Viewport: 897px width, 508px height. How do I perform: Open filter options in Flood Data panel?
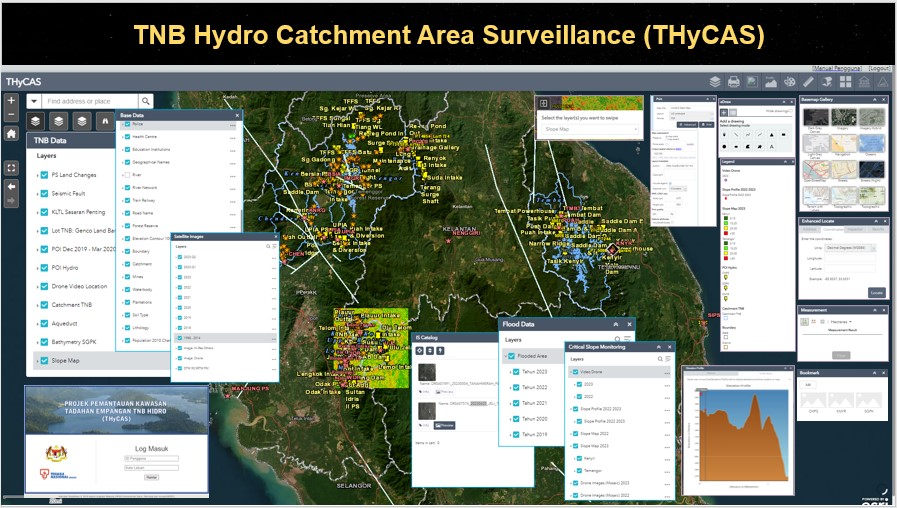click(628, 339)
